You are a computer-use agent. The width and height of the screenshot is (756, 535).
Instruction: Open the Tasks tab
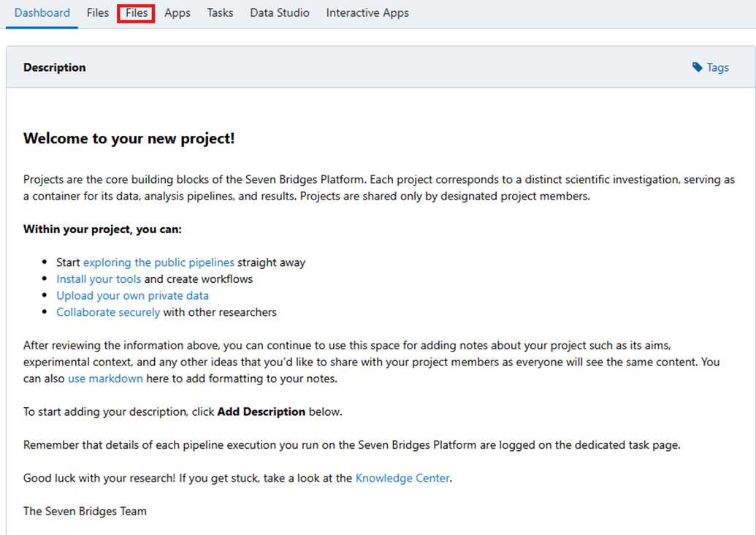pos(220,12)
